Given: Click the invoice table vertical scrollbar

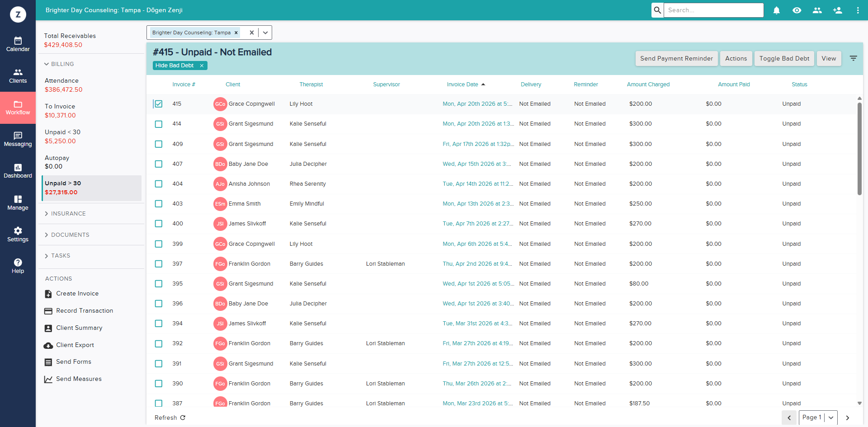Looking at the screenshot, I should click(859, 149).
